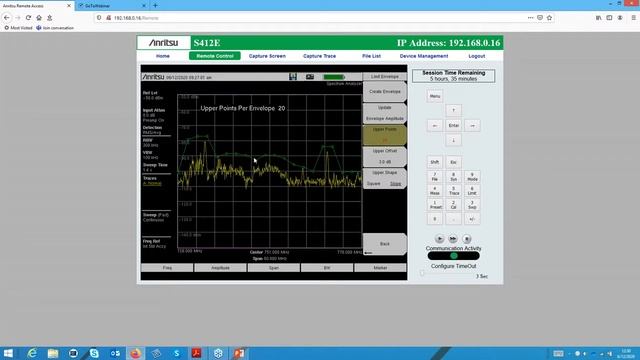640x360 pixels.
Task: Click the Menu key on the keypad
Action: coord(435,96)
